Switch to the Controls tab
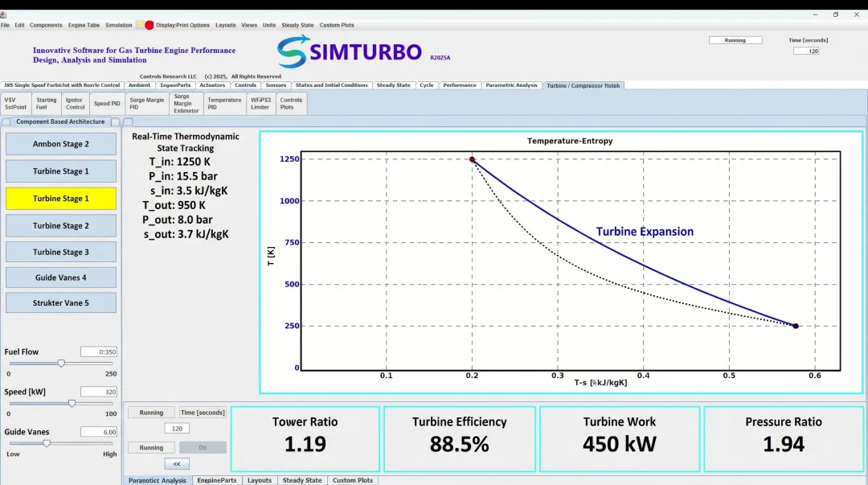 [x=245, y=85]
